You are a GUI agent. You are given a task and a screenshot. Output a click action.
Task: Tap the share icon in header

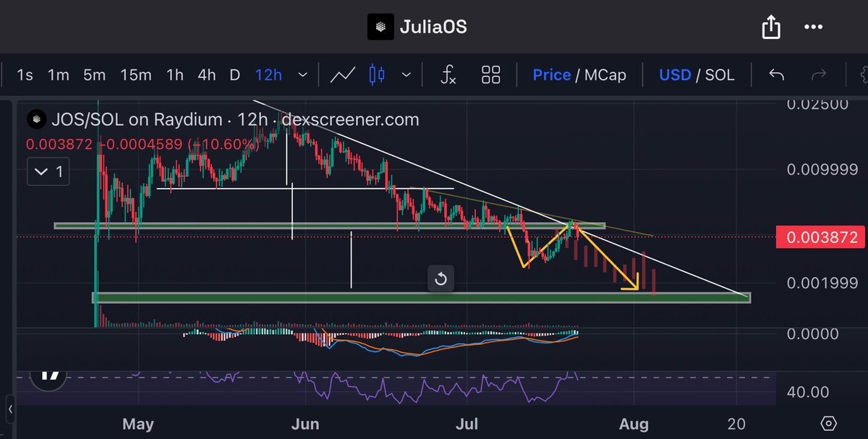pos(771,27)
